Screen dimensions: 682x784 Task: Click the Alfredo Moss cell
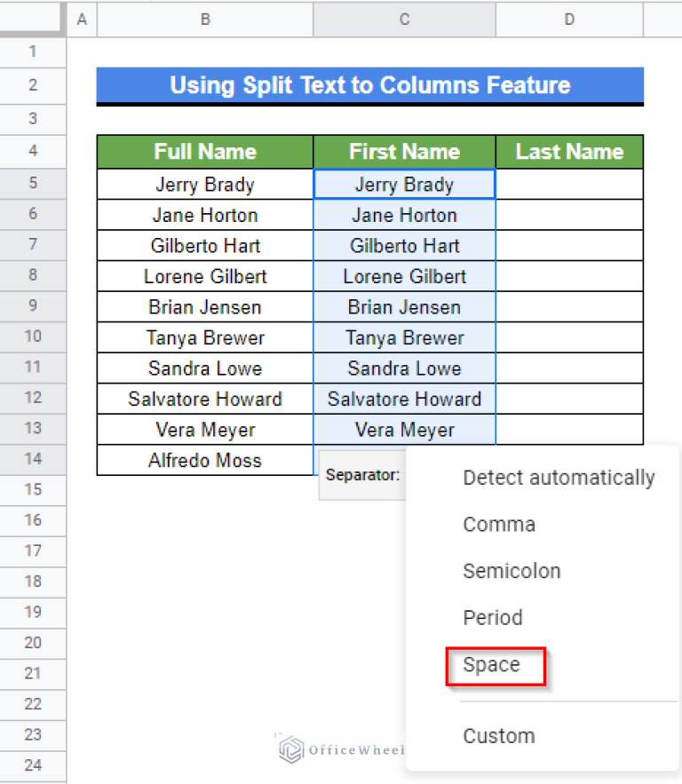coord(204,460)
